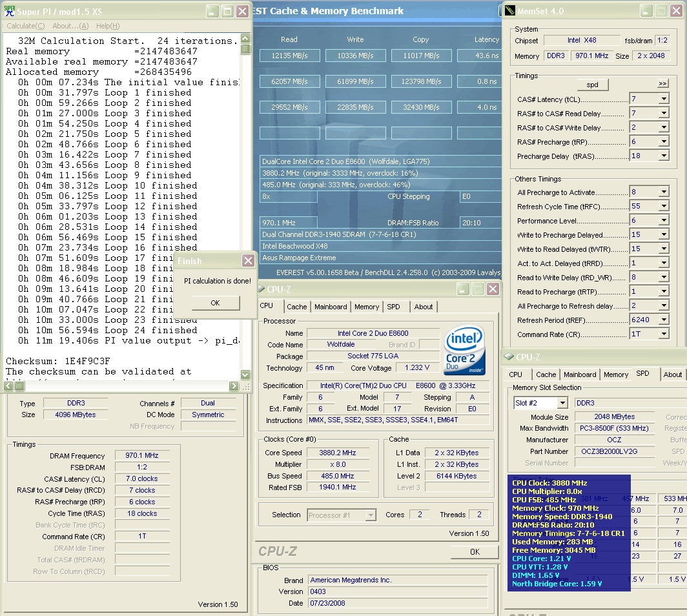Click the BIOS Date 07/23/2008 field
Viewport: 687px width, 616px height.
click(x=398, y=603)
